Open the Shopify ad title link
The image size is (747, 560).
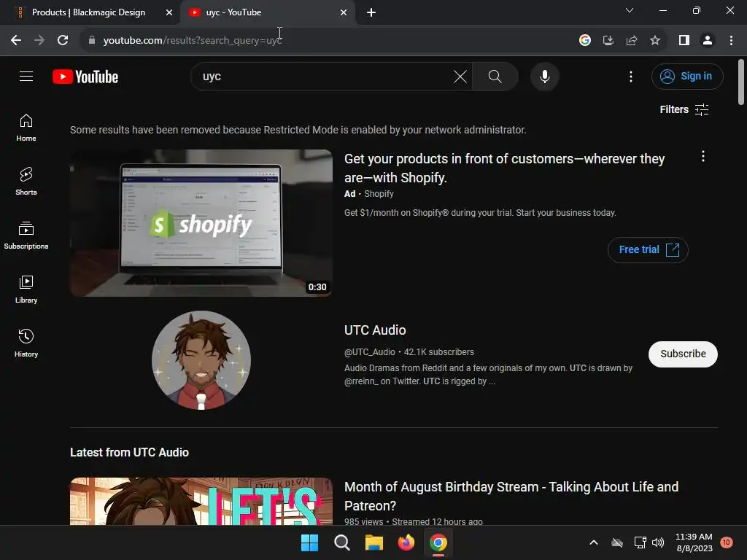point(505,168)
